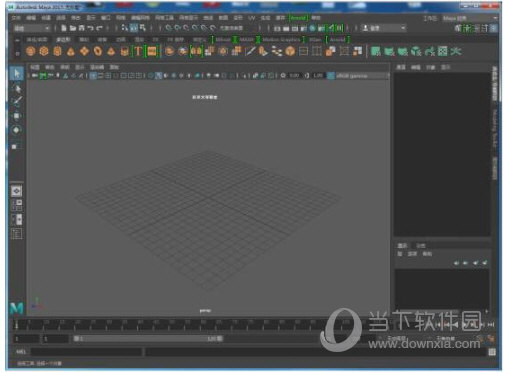The image size is (505, 373).
Task: Select the arrow Select tool in the toolbox
Action: tap(17, 73)
